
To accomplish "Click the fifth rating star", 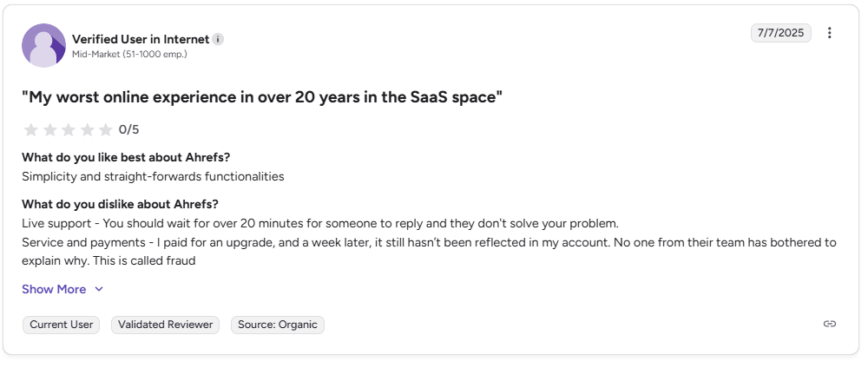I will (106, 129).
